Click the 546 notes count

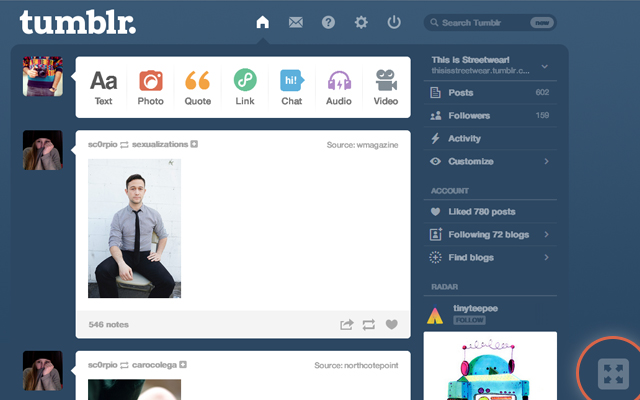[109, 324]
